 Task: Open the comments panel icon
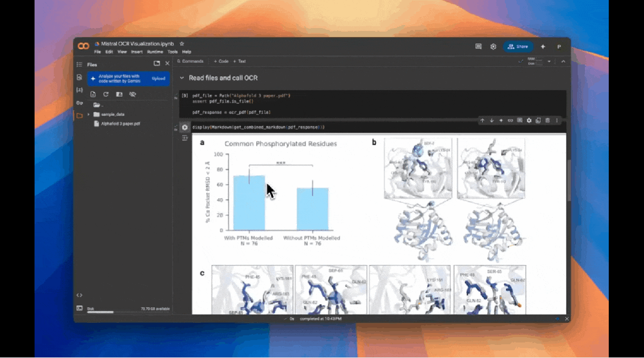coord(479,47)
